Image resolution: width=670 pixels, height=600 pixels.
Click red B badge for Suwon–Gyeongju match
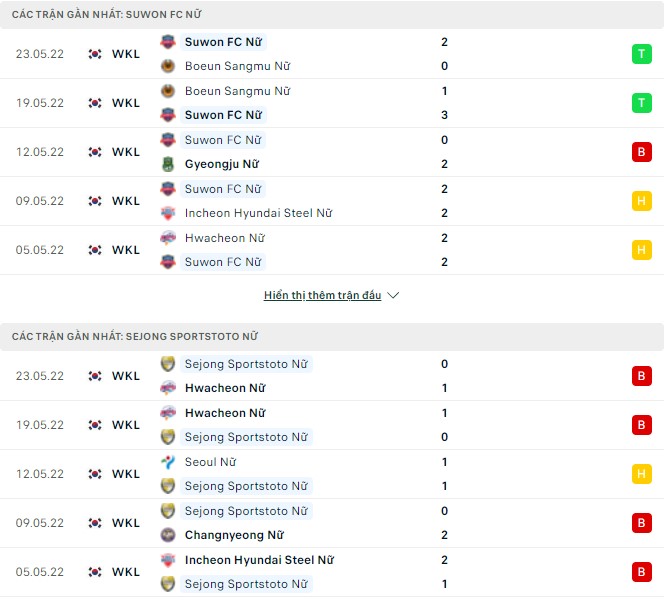pos(641,152)
